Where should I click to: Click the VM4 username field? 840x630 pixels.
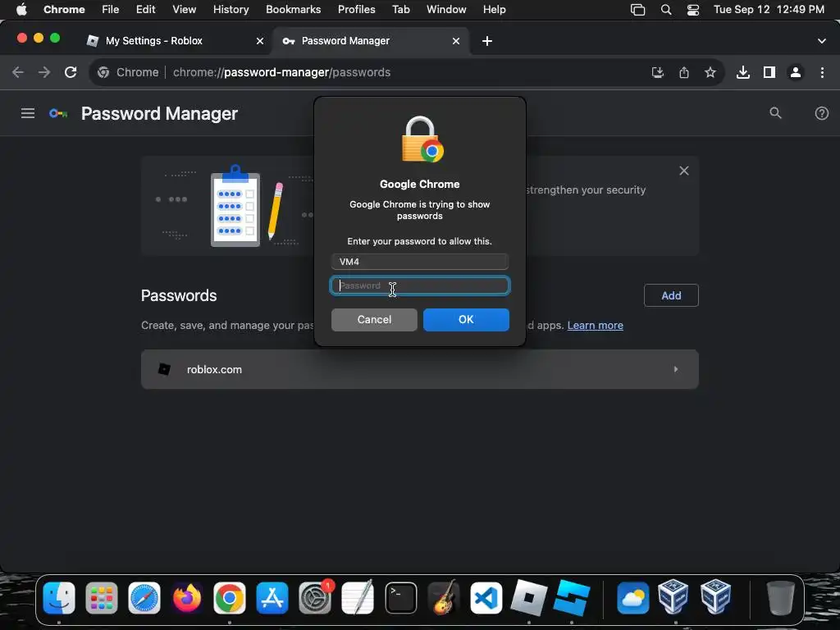pyautogui.click(x=419, y=262)
